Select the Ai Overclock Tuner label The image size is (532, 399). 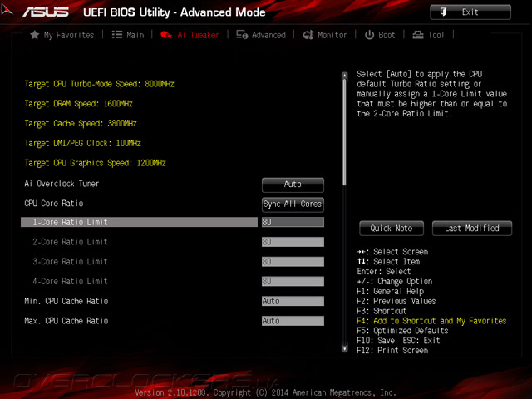62,184
